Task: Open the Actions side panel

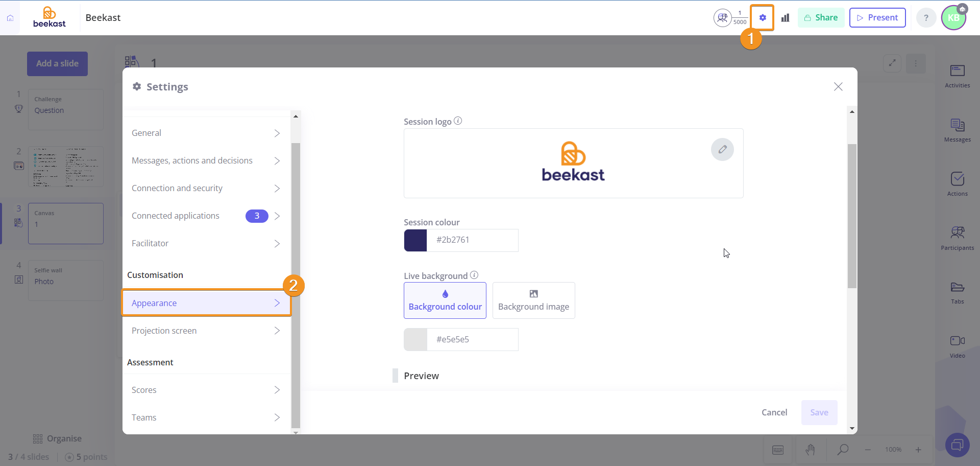Action: [x=957, y=184]
